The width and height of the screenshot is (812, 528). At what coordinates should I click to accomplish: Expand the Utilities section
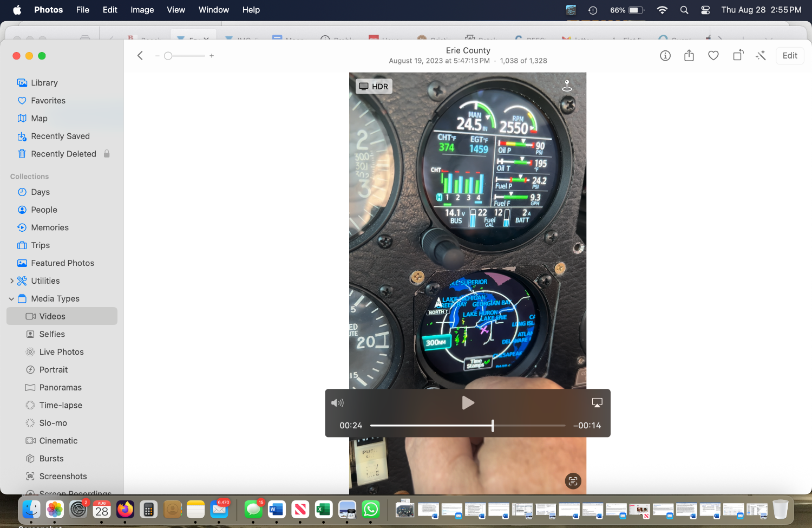click(12, 281)
